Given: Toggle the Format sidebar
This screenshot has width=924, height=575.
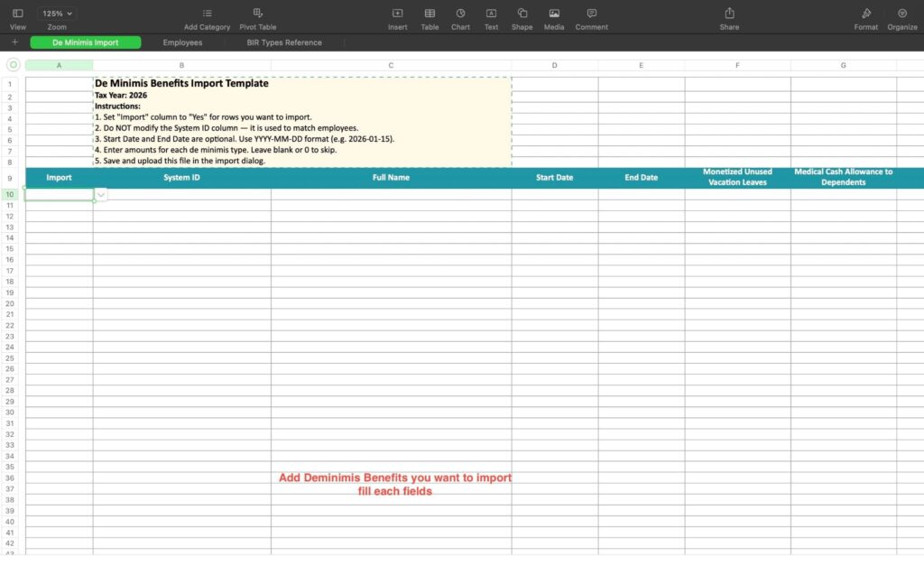Looking at the screenshot, I should click(866, 14).
